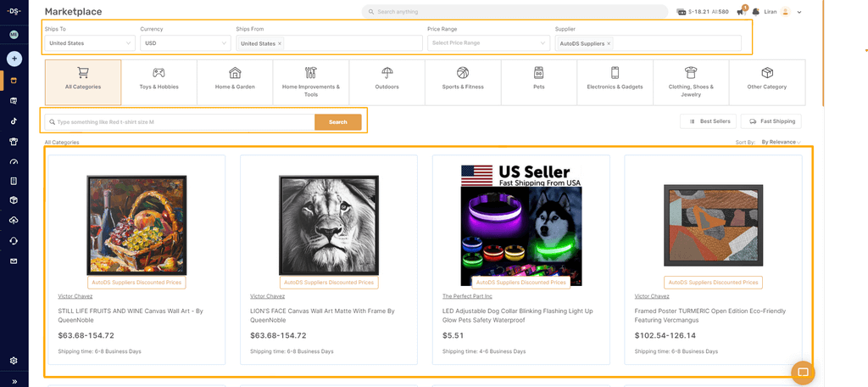Click the orange Search button
The image size is (868, 387).
tap(337, 122)
